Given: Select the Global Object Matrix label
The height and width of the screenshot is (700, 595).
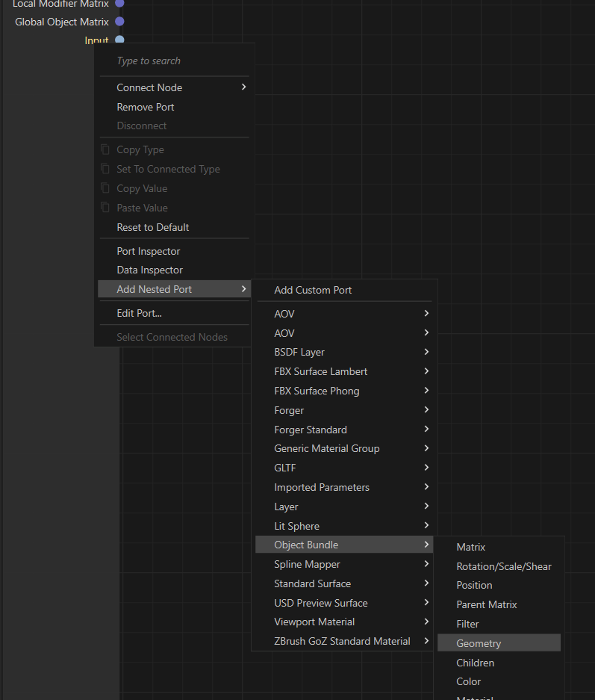Looking at the screenshot, I should (x=62, y=22).
